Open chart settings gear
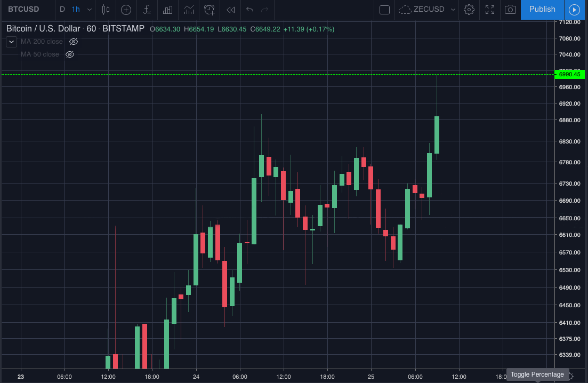This screenshot has height=383, width=588. point(469,10)
